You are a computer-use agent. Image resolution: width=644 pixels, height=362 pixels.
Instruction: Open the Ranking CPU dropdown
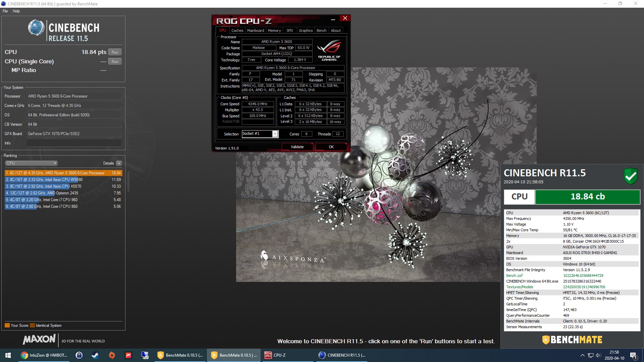(x=31, y=163)
